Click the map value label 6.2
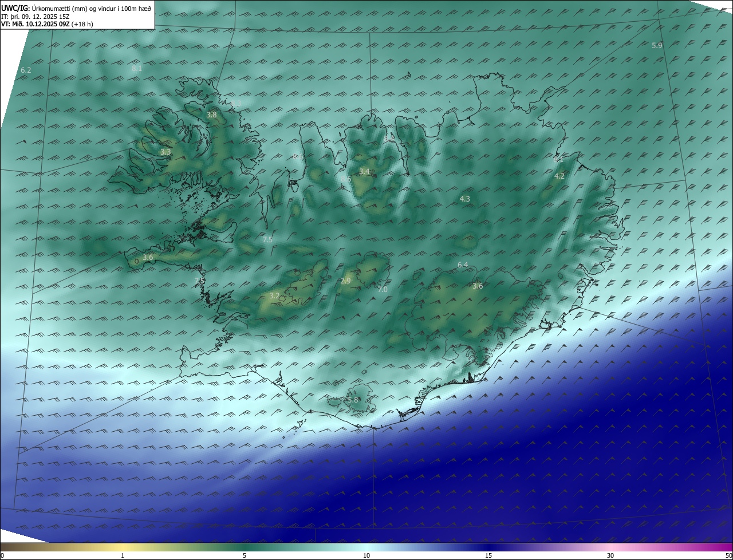The height and width of the screenshot is (560, 733). click(26, 70)
